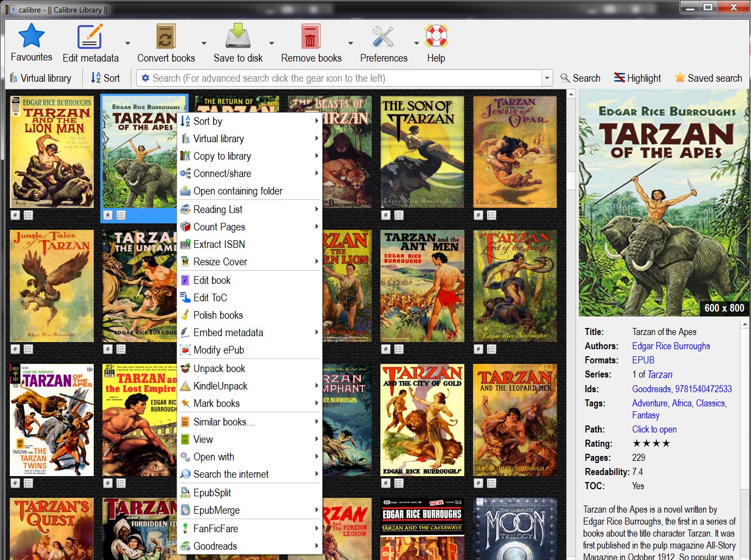Choose Mark books in the context menu

pyautogui.click(x=250, y=404)
